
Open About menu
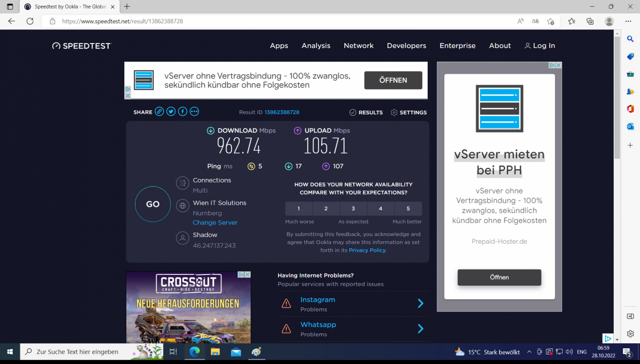[500, 45]
